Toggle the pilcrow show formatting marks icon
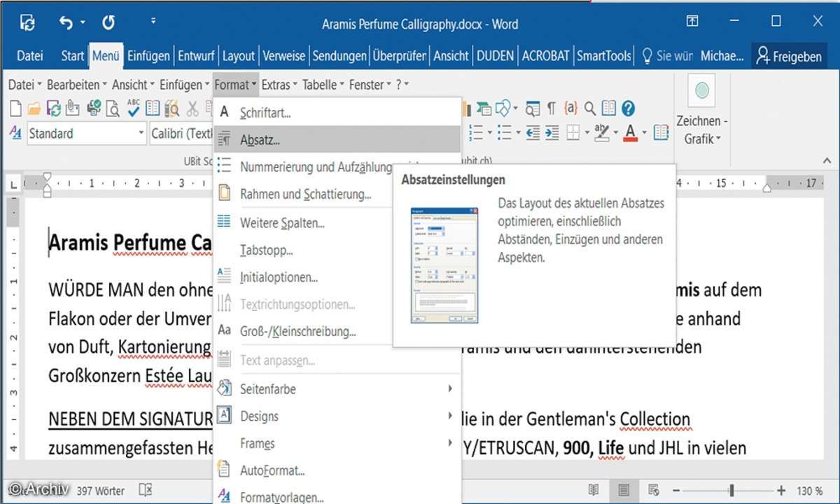Screen dimensions: 840x504 (552, 108)
